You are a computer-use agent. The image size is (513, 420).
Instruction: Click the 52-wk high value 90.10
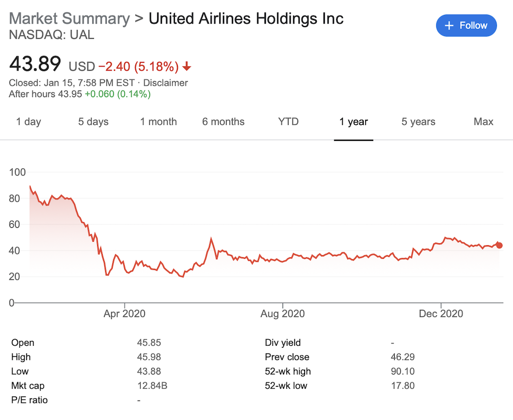click(402, 371)
